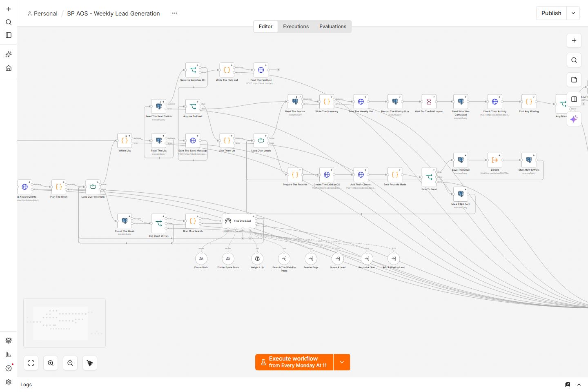
Task: Click the canvas minimap preview
Action: click(x=65, y=323)
